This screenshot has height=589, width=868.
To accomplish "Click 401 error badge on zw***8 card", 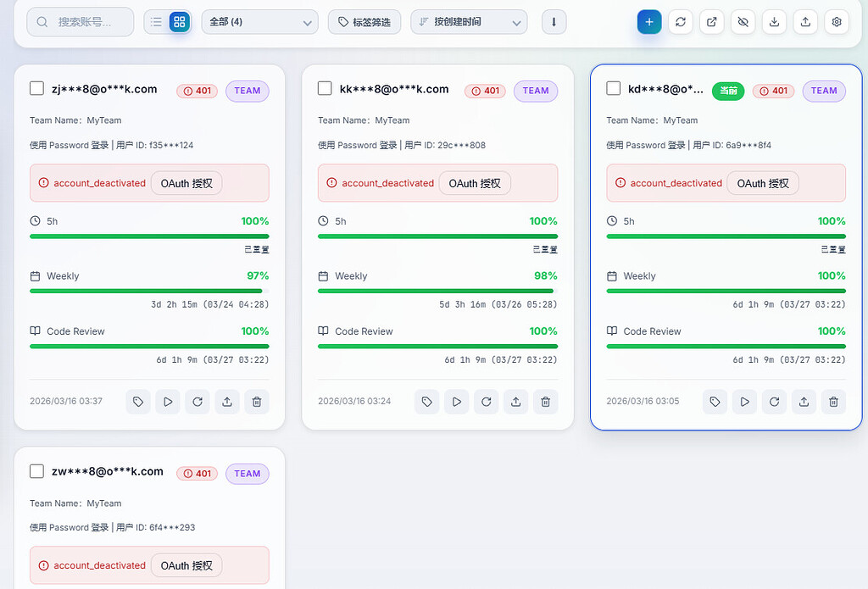I will point(197,474).
